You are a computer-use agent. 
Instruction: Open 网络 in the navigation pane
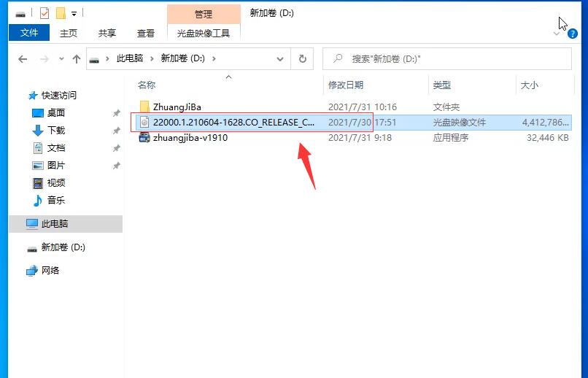50,271
